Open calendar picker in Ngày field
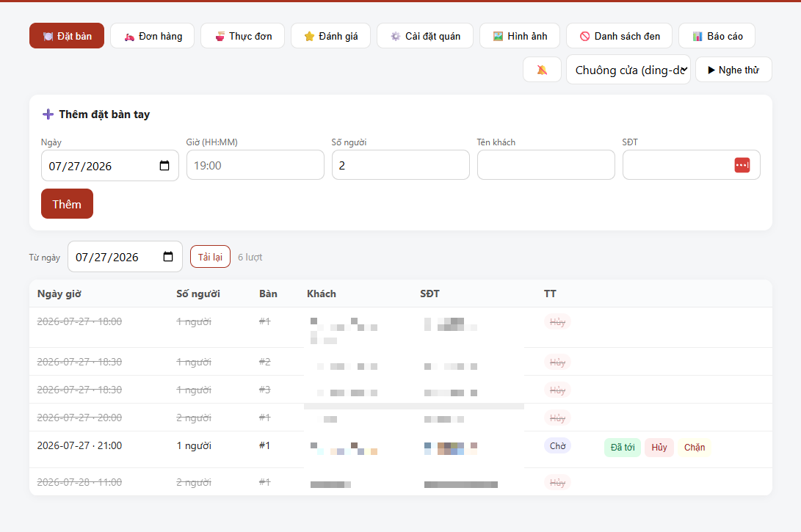 click(164, 165)
